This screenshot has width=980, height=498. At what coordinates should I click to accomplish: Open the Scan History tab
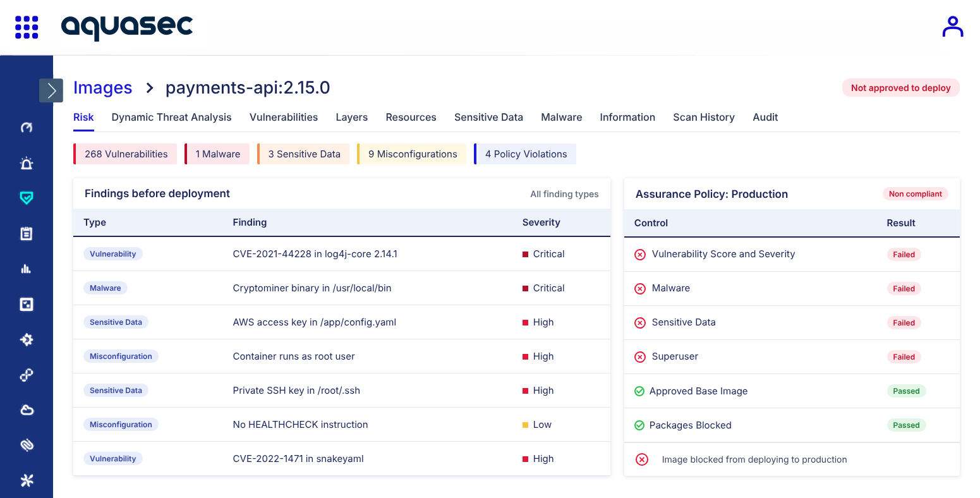point(704,118)
